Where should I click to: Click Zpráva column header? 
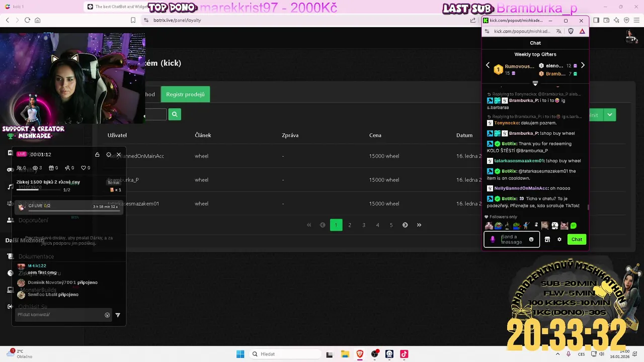(290, 135)
